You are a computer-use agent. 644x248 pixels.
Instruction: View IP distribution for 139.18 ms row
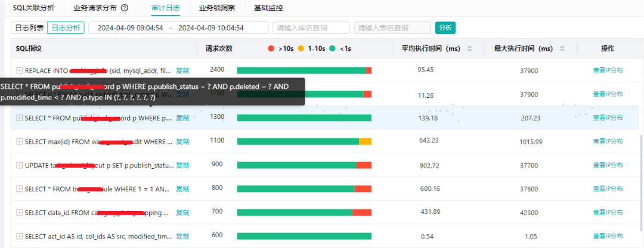coord(608,118)
